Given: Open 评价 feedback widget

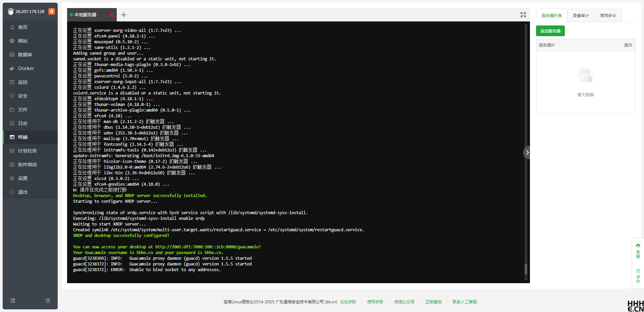Looking at the screenshot, I should coord(638,276).
